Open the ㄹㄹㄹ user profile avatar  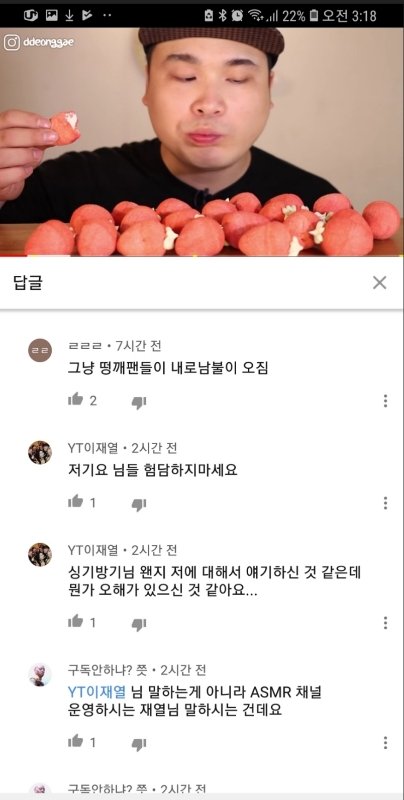40,350
